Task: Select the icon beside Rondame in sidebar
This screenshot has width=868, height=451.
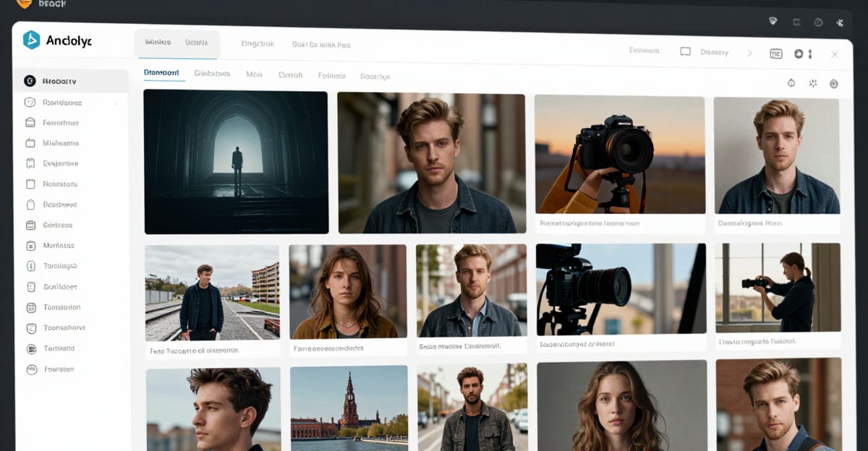Action: pos(30,102)
